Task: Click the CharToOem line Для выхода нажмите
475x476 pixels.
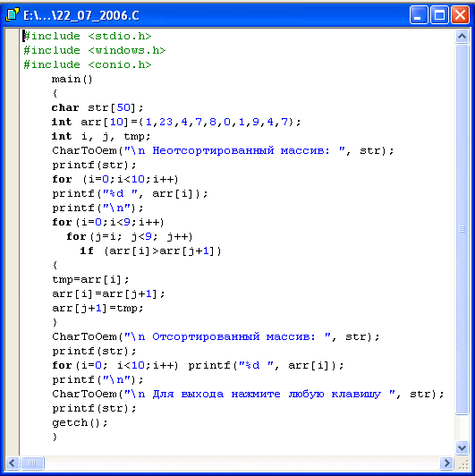Action: pos(248,394)
